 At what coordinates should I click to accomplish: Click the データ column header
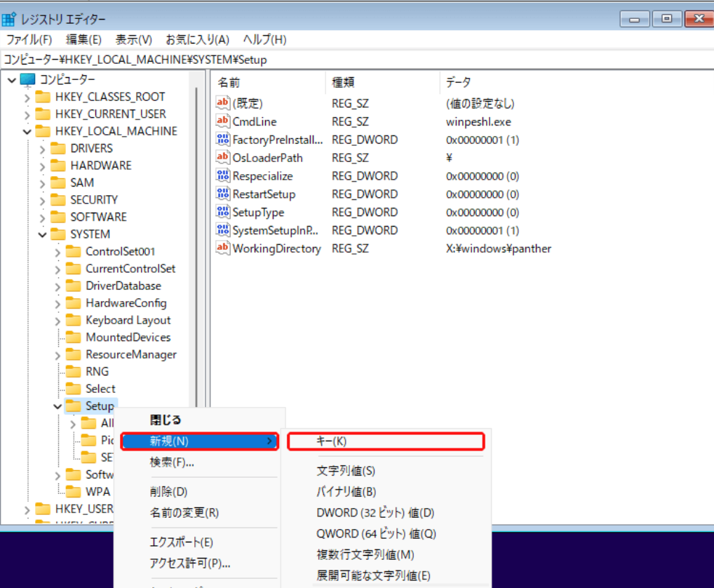(x=577, y=82)
